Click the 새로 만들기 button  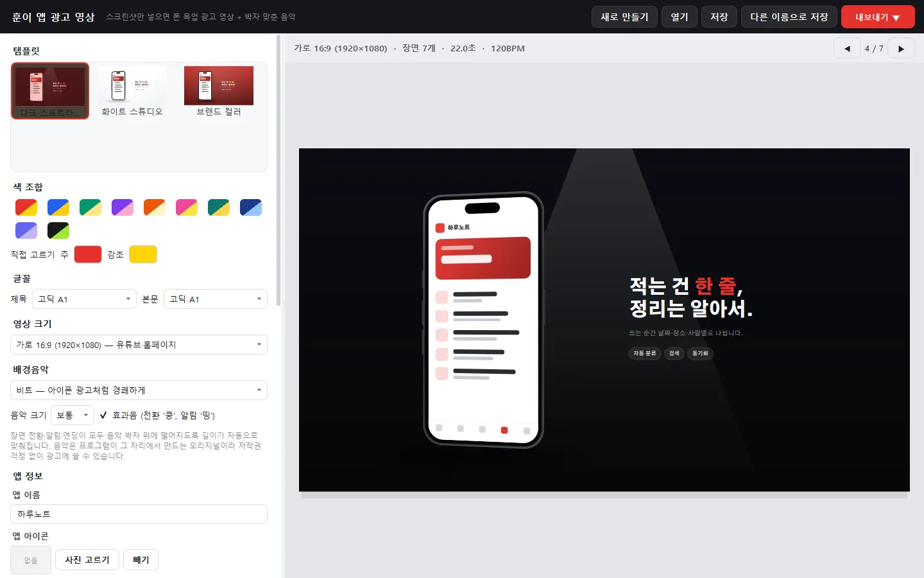click(624, 17)
